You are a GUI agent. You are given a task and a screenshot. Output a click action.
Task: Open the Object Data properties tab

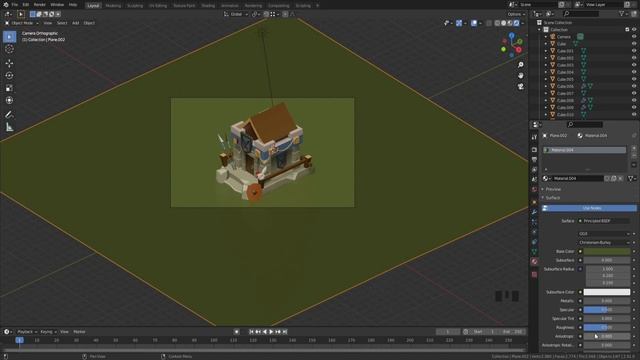coord(534,251)
